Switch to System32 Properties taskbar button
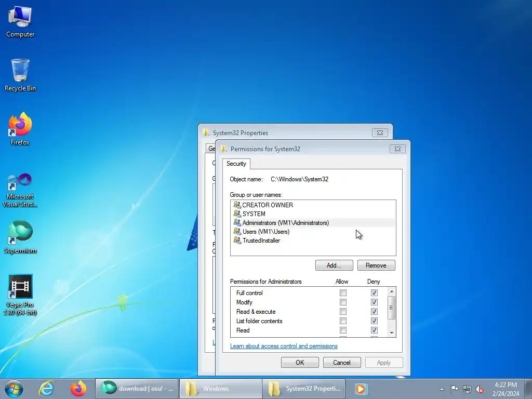This screenshot has height=399, width=532. coord(303,389)
